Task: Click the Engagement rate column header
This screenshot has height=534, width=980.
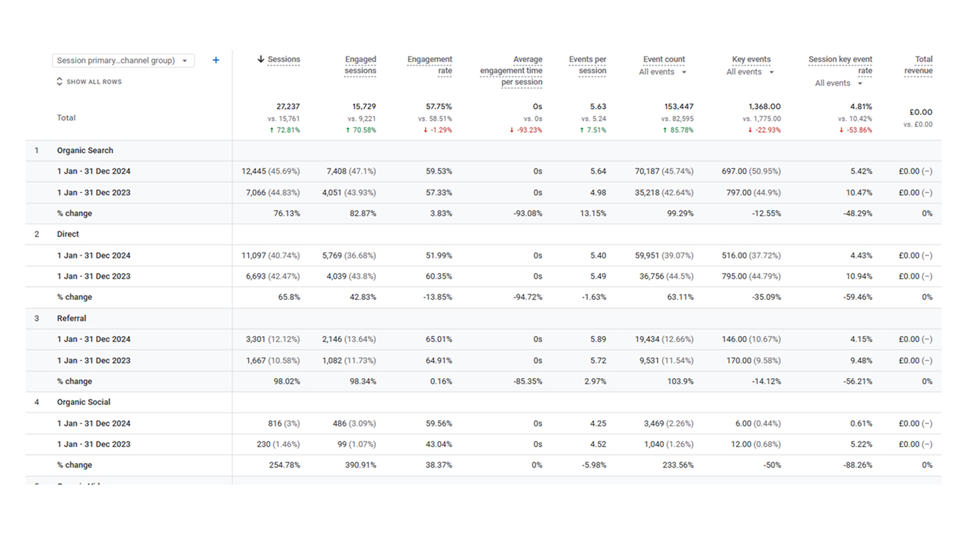Action: point(429,64)
